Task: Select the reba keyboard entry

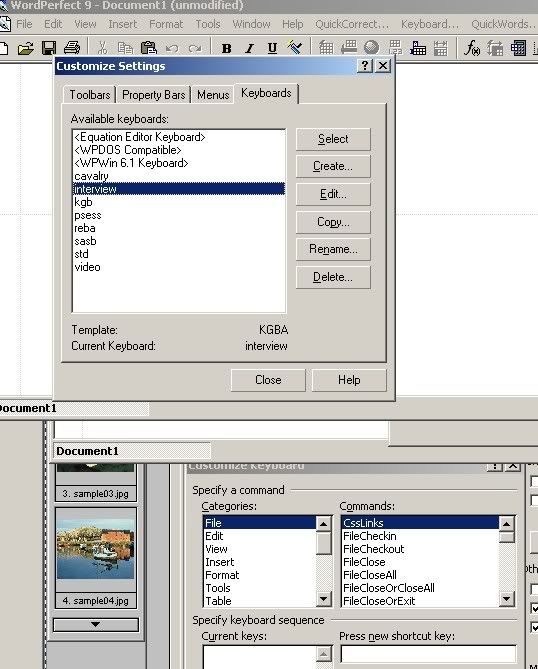Action: pos(179,228)
